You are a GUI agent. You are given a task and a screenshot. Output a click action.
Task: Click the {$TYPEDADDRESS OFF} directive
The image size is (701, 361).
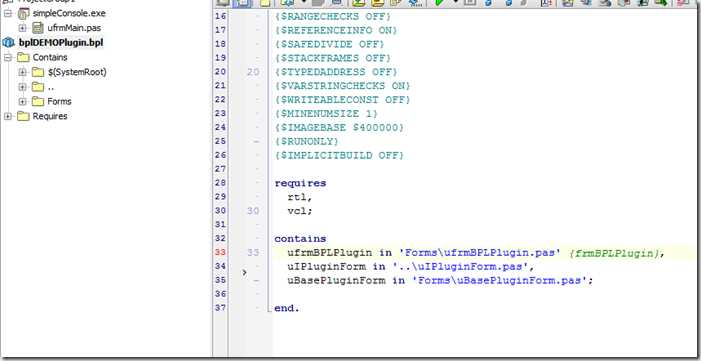click(336, 72)
